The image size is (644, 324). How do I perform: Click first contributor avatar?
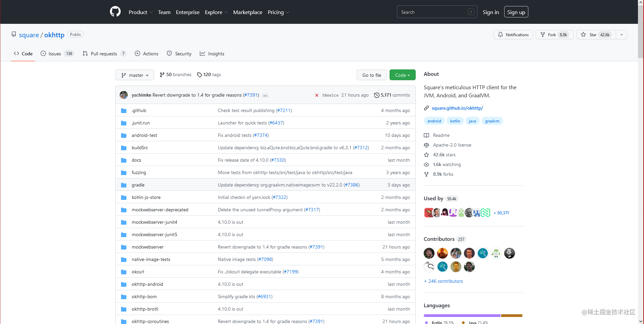pyautogui.click(x=429, y=253)
